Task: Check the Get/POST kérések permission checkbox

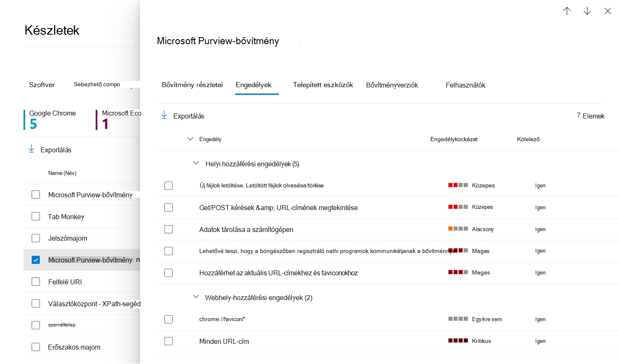Action: [168, 208]
